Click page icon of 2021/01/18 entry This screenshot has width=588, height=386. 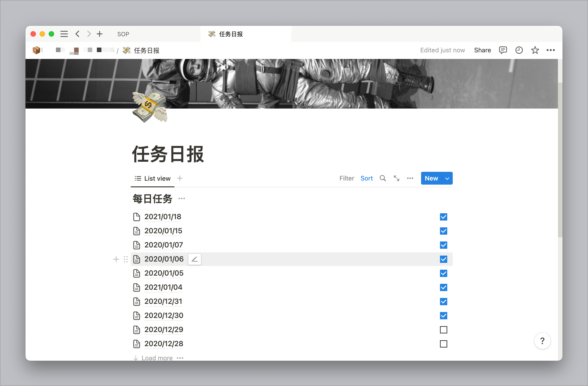point(137,217)
